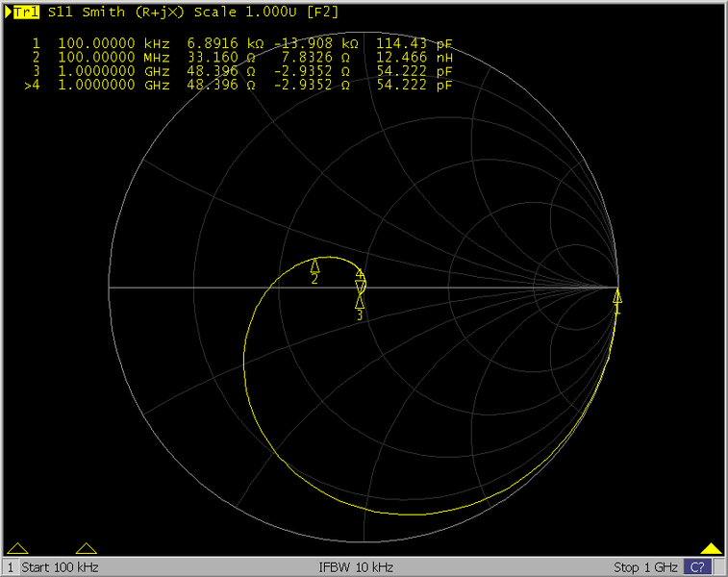
Task: Click channel number 1 in the status bar
Action: (x=11, y=567)
